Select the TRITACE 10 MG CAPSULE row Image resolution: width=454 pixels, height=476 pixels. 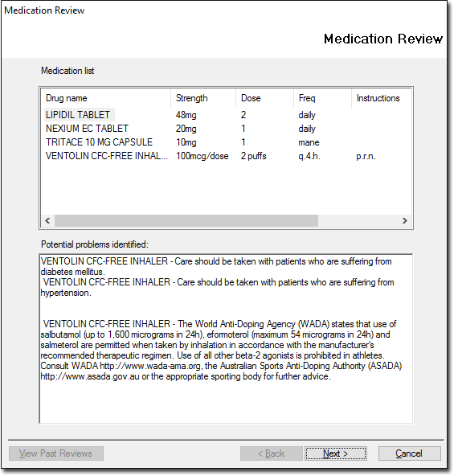[x=226, y=142]
